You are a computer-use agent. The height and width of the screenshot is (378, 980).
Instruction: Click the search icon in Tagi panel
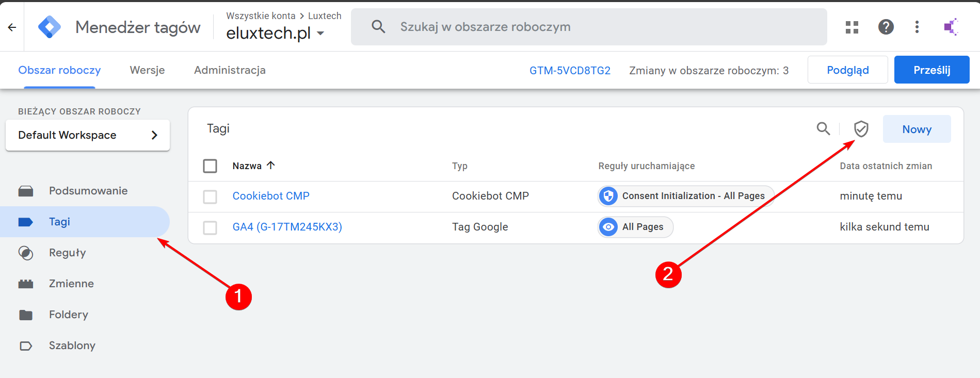click(824, 128)
